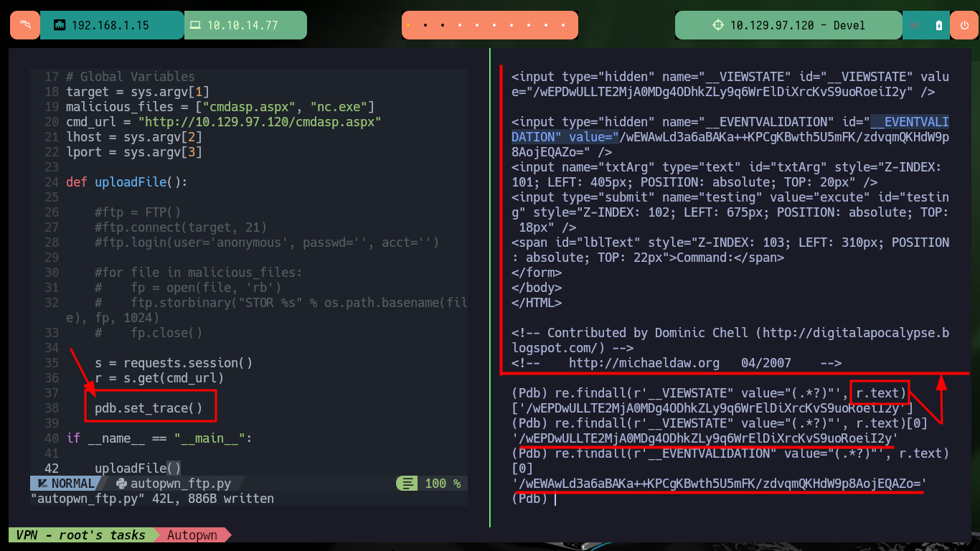Click the '/wEWAwLd3a6aBAKa...' result string
980x551 pixels.
[x=720, y=484]
